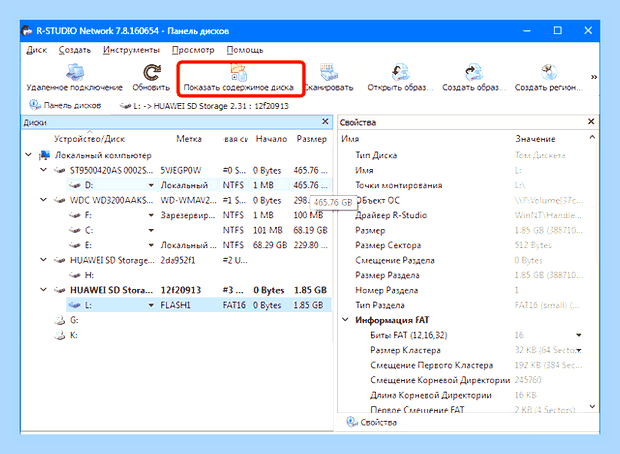
Task: Collapse the Локальный компьютер tree node
Action: [28, 155]
